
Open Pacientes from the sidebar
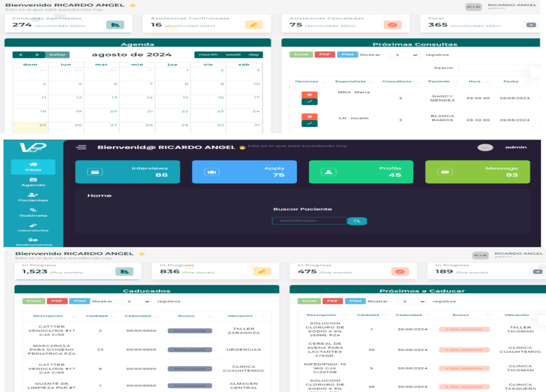(x=33, y=197)
